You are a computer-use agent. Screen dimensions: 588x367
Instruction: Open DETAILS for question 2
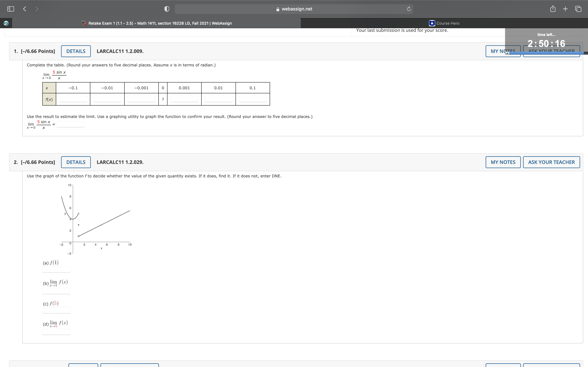[76, 162]
